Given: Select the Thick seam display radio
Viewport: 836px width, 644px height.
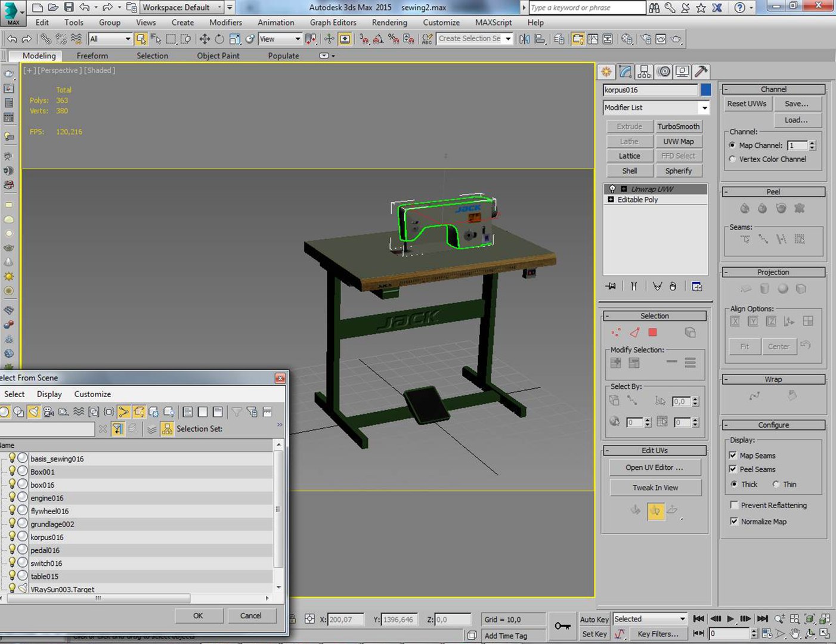Looking at the screenshot, I should click(x=734, y=484).
